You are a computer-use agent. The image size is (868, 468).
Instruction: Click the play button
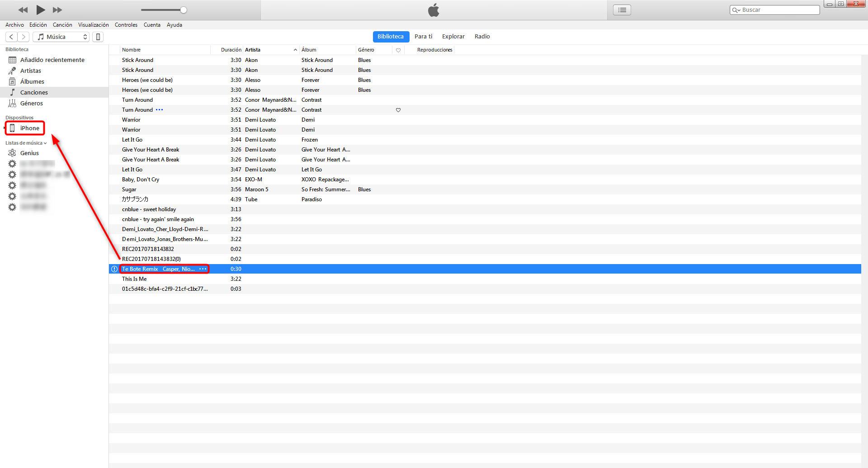point(40,9)
